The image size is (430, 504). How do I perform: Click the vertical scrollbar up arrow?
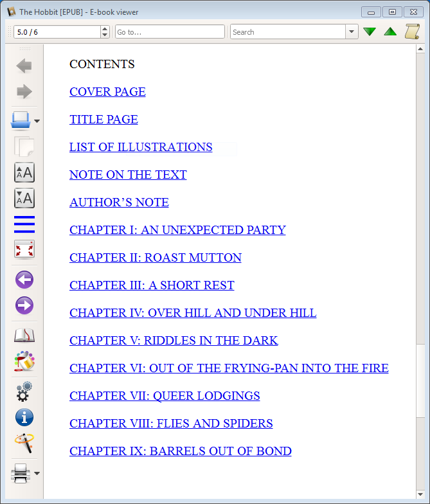(420, 49)
